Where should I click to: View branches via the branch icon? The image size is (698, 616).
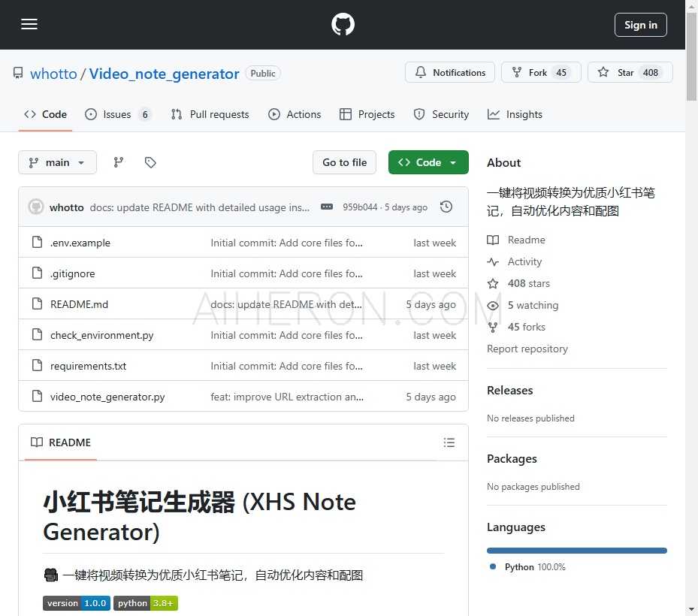[119, 162]
